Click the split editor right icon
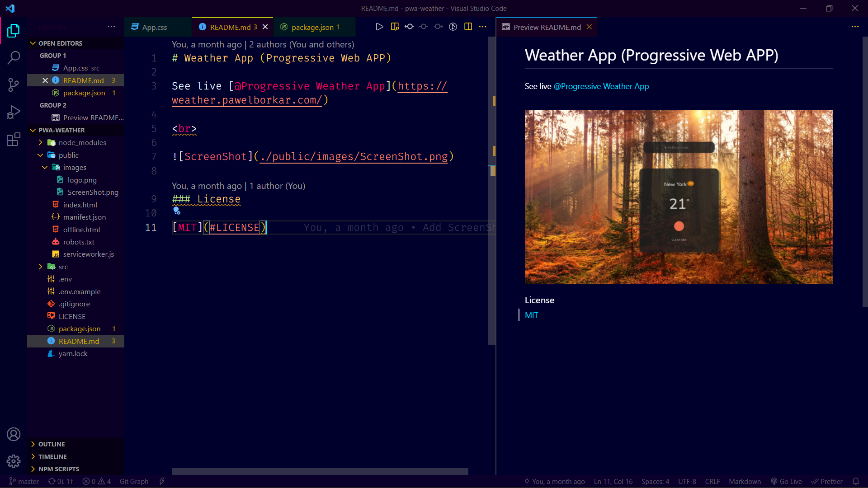Viewport: 868px width, 488px height. click(468, 27)
